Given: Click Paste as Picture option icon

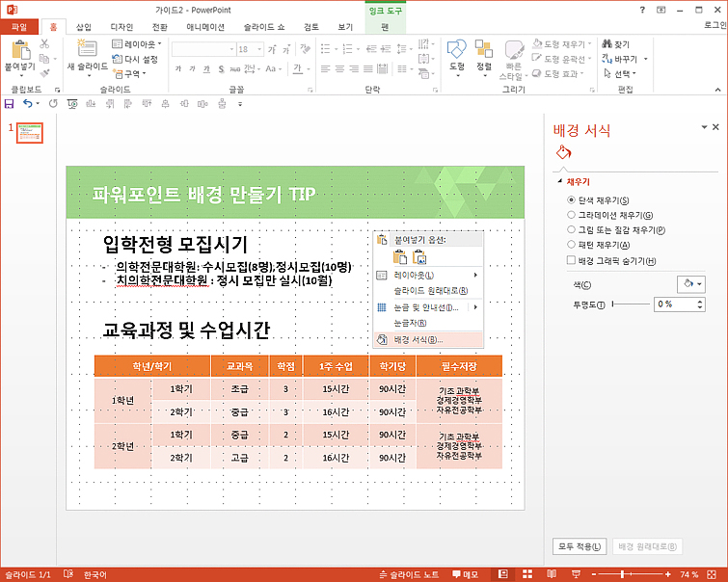Looking at the screenshot, I should coord(419,256).
